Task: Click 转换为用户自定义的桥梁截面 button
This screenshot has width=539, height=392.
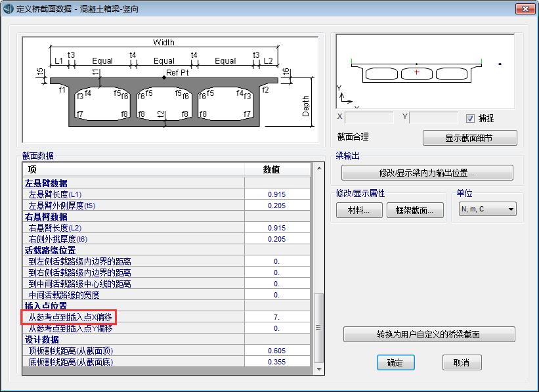Action: coord(429,334)
